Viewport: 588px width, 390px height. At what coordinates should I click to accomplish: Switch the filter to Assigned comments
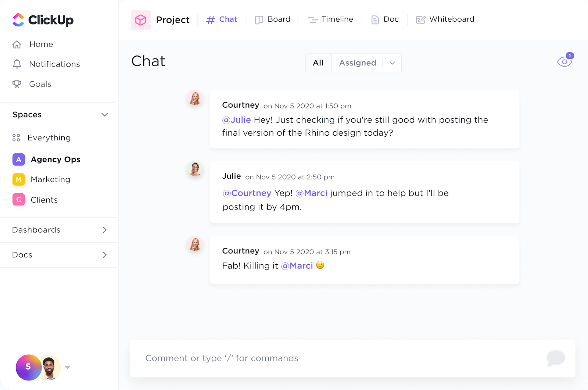pos(357,62)
